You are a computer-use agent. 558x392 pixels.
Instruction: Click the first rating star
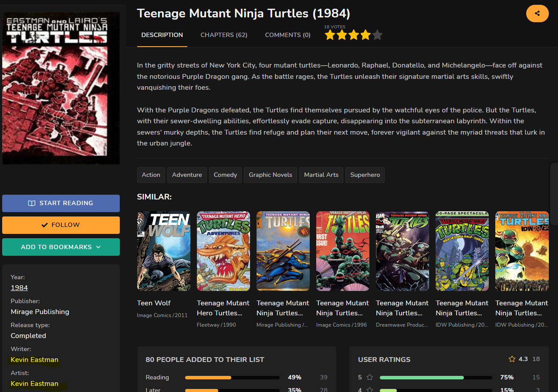tap(330, 35)
